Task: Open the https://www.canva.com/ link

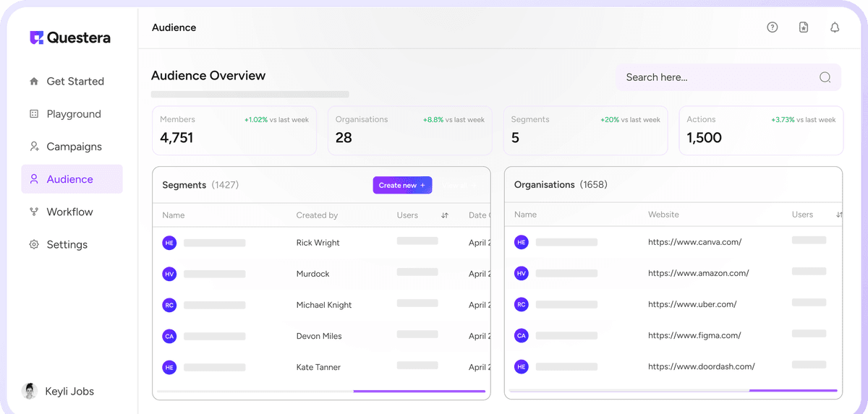Action: [x=694, y=242]
